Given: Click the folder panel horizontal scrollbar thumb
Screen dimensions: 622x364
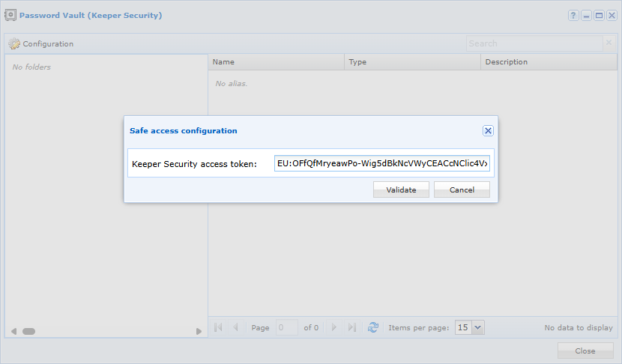Looking at the screenshot, I should pos(29,331).
